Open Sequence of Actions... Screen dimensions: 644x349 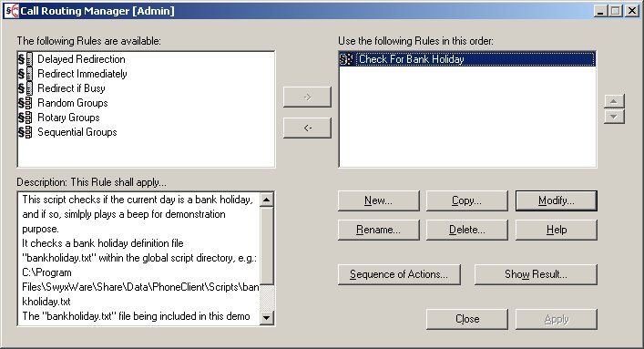click(399, 274)
